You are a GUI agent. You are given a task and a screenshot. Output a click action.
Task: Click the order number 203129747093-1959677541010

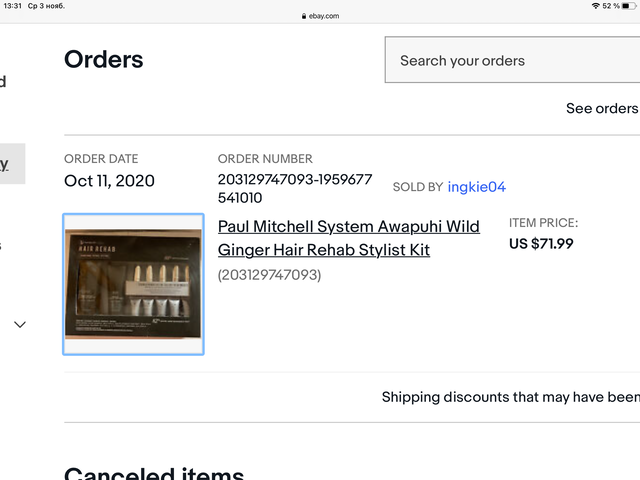point(294,188)
